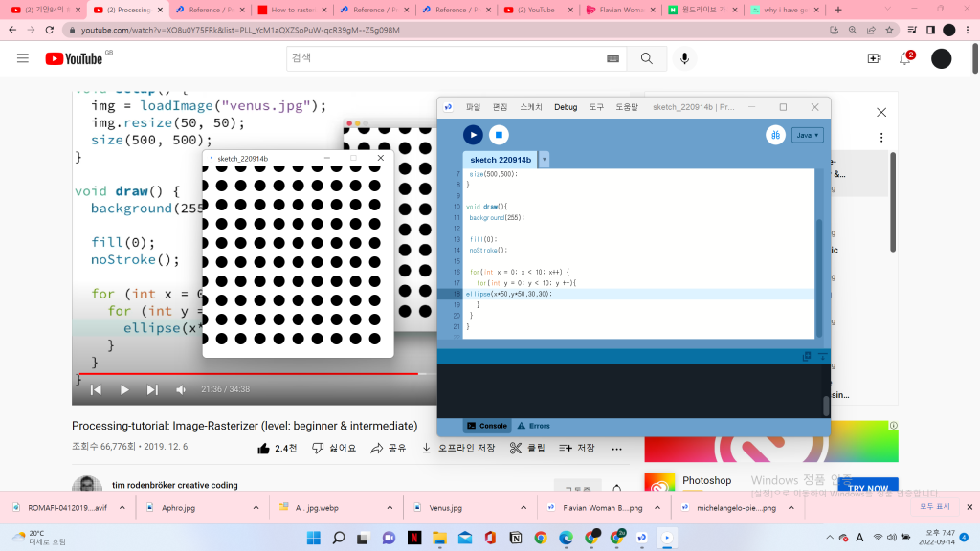Open the Debug menu in Processing
Image resolution: width=980 pixels, height=551 pixels.
point(566,107)
